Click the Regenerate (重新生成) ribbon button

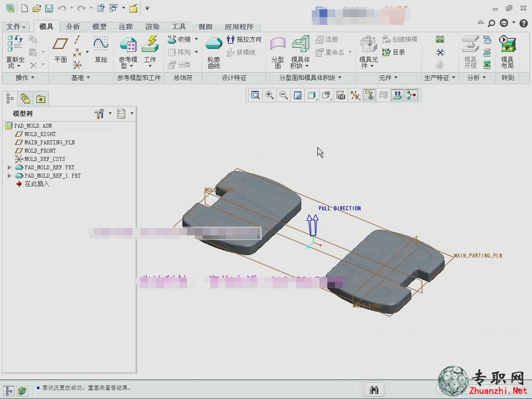15,51
